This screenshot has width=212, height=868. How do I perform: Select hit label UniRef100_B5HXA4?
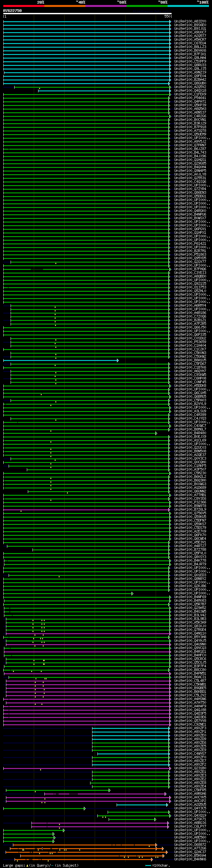click(x=190, y=855)
